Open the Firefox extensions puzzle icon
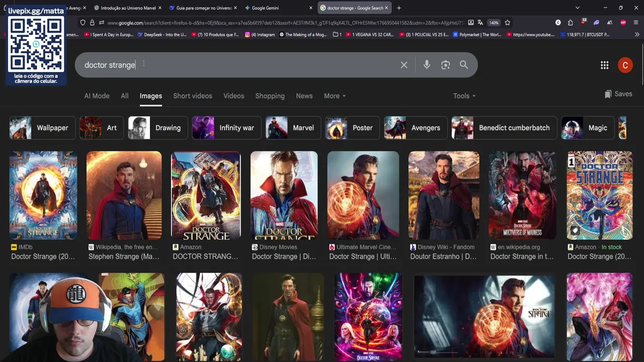This screenshot has height=362, width=644. 570,23
